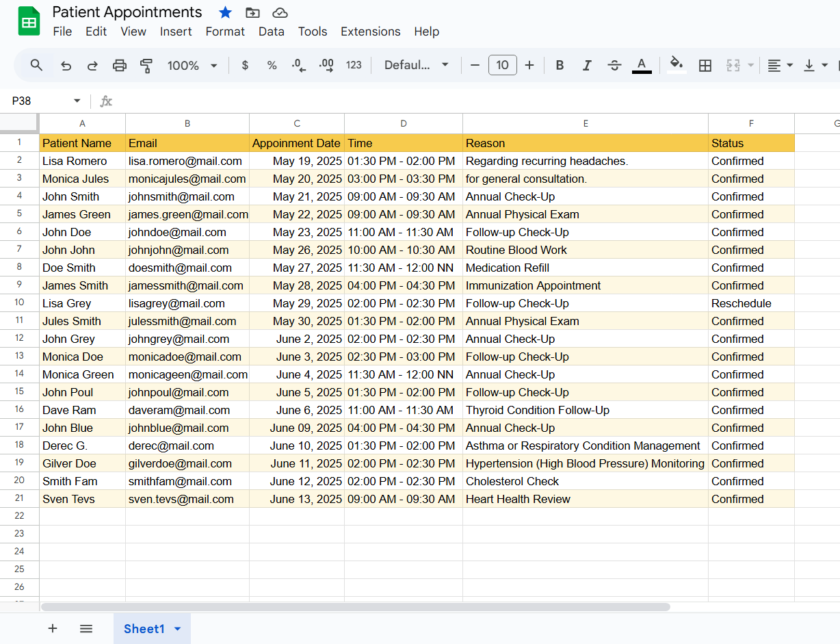Open the borders tool
Viewport: 840px width, 644px height.
point(705,66)
